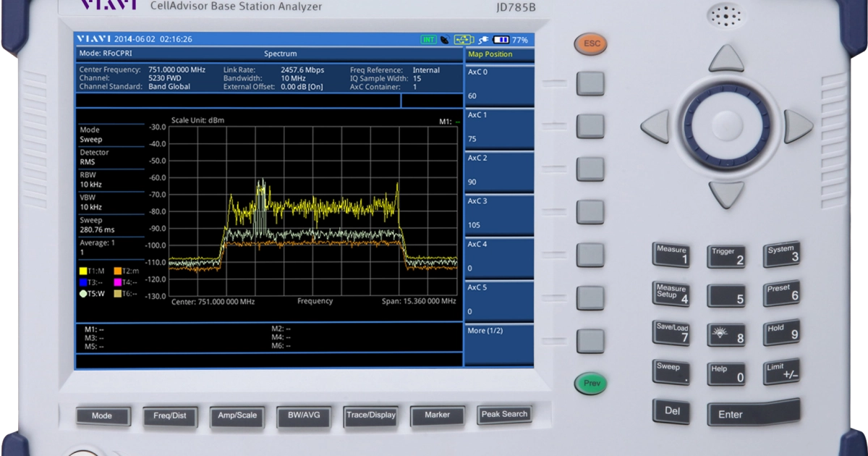
Task: Click the GPS satellite status icon
Action: click(444, 40)
